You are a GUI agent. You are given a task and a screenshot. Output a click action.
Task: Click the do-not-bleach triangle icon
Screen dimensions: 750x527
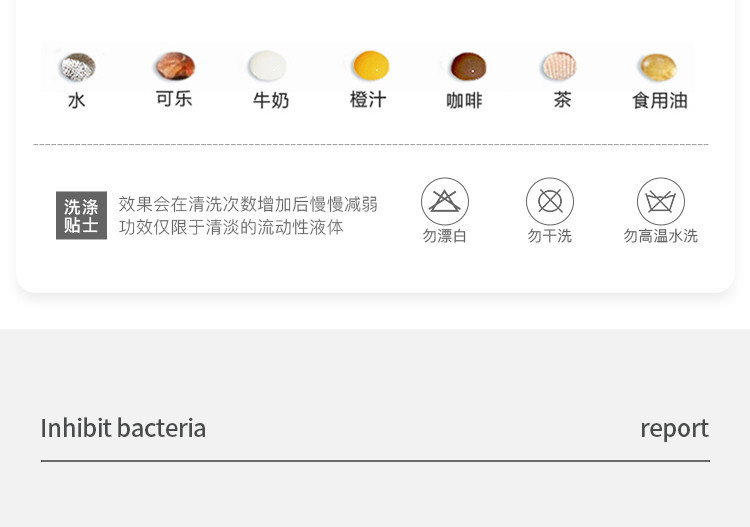point(445,202)
